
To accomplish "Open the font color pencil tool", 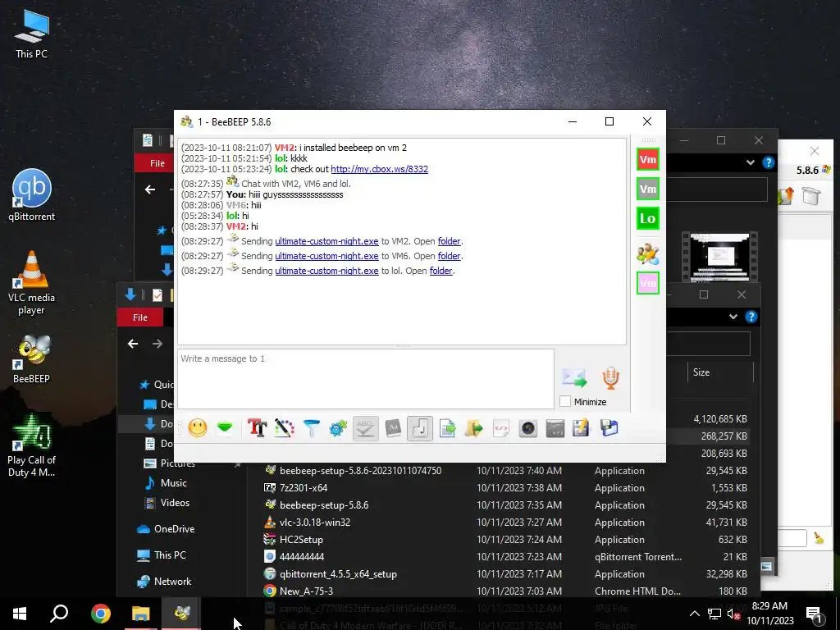I will point(285,428).
